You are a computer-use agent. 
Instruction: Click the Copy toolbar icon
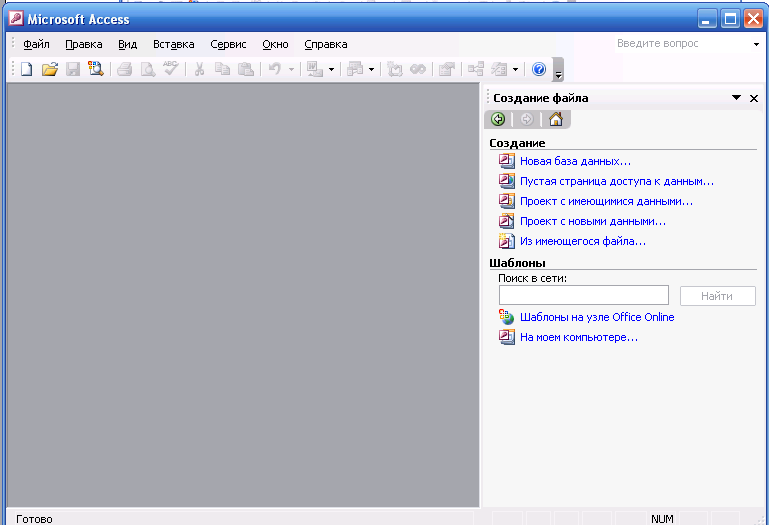click(x=222, y=69)
